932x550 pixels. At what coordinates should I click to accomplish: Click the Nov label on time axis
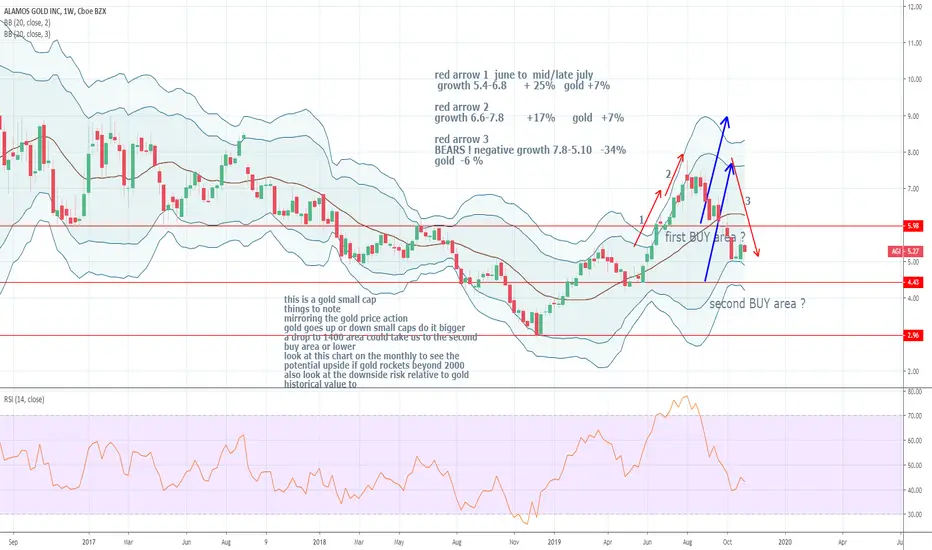515,542
